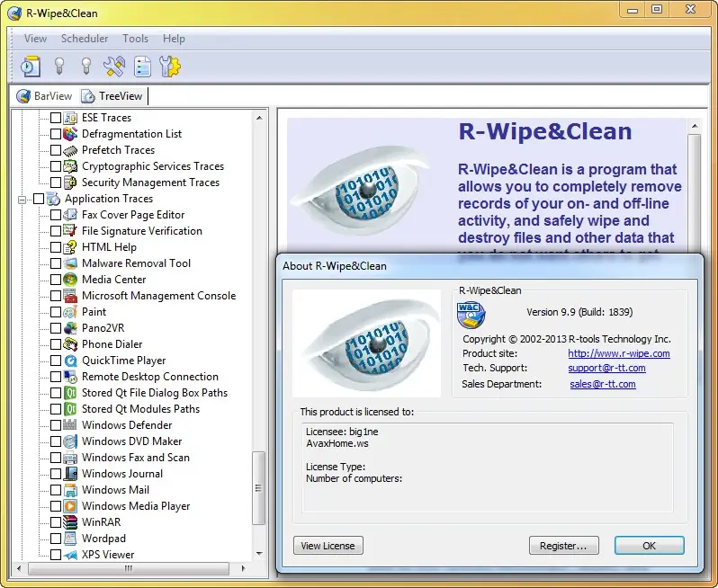The height and width of the screenshot is (588, 718).
Task: Click the support@r-tt.com email link
Action: coord(606,368)
